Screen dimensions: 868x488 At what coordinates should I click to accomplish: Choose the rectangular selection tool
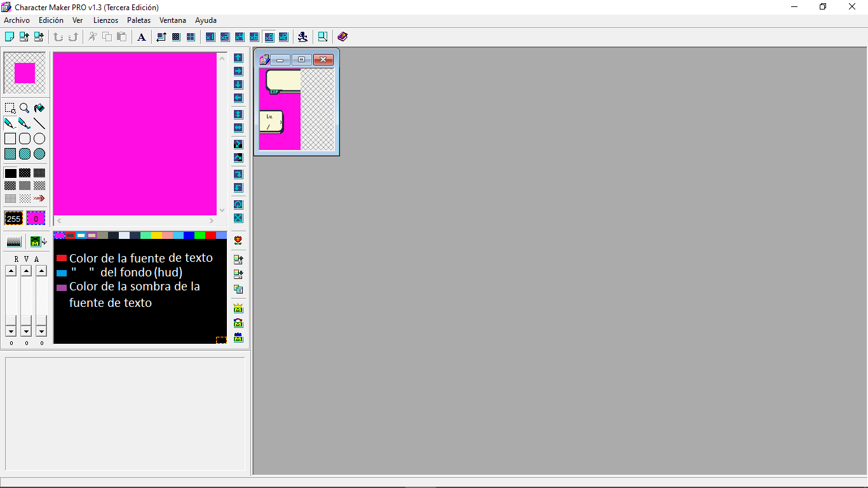coord(10,108)
